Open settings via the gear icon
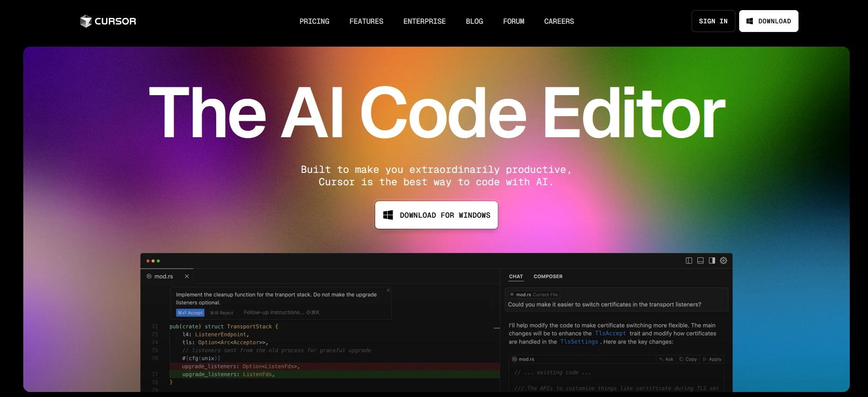 [x=724, y=261]
